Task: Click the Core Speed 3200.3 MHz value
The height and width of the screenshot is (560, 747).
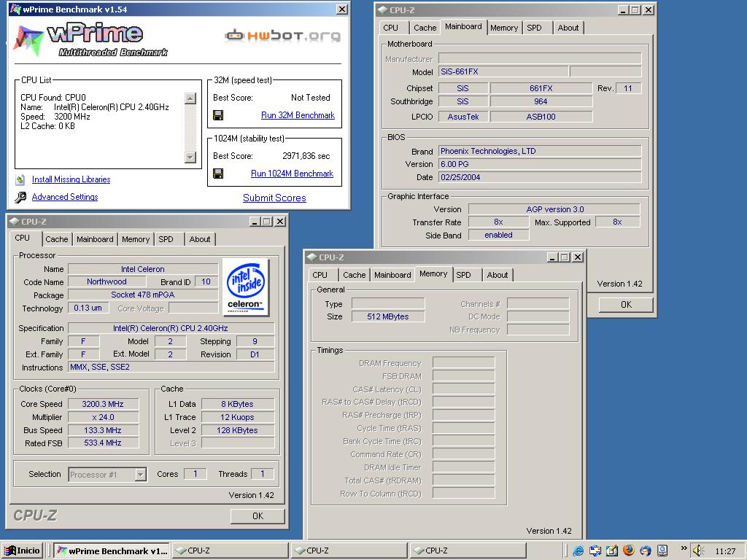Action: click(103, 404)
